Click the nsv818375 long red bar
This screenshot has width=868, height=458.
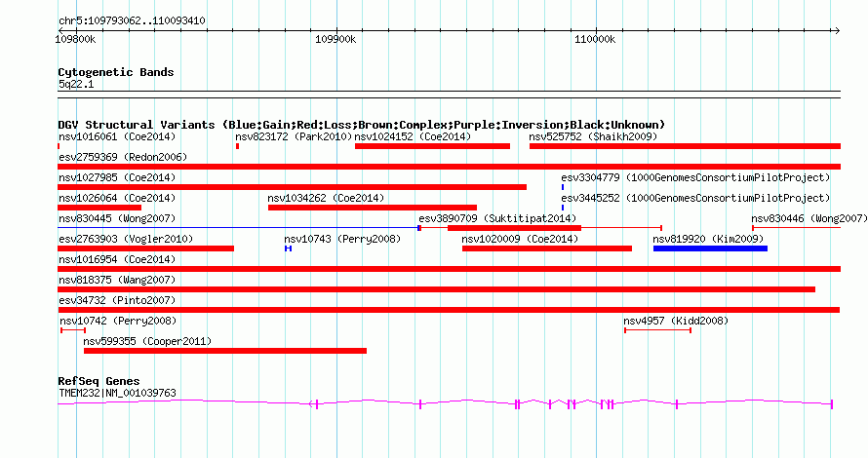click(x=436, y=289)
